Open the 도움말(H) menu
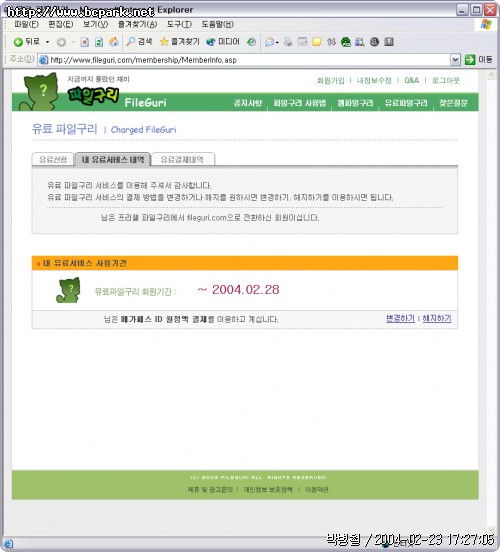The width and height of the screenshot is (500, 552). pyautogui.click(x=217, y=24)
